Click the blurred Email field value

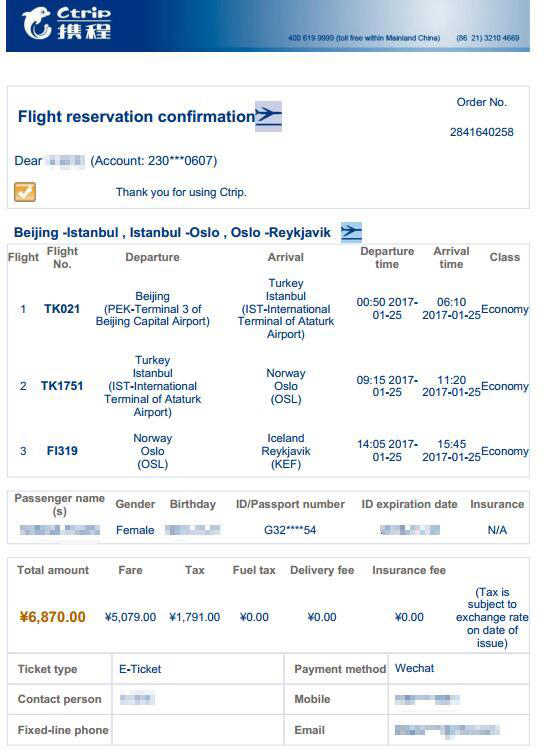coord(447,730)
